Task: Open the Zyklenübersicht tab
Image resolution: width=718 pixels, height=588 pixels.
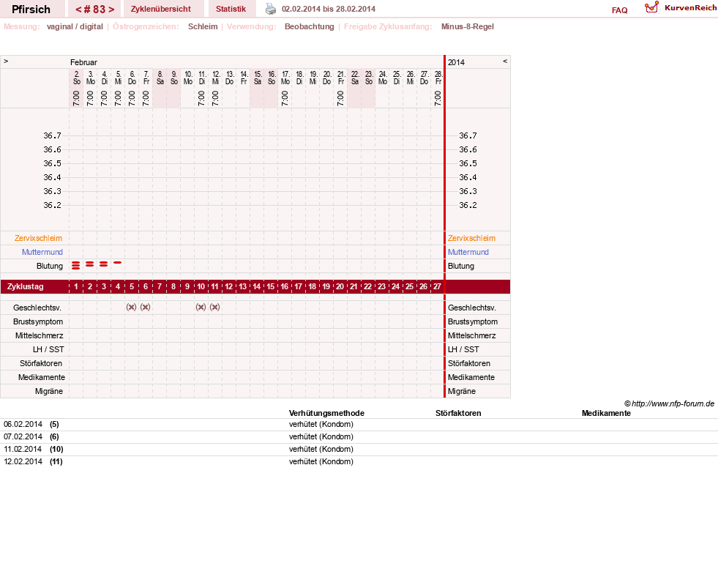Action: (161, 9)
